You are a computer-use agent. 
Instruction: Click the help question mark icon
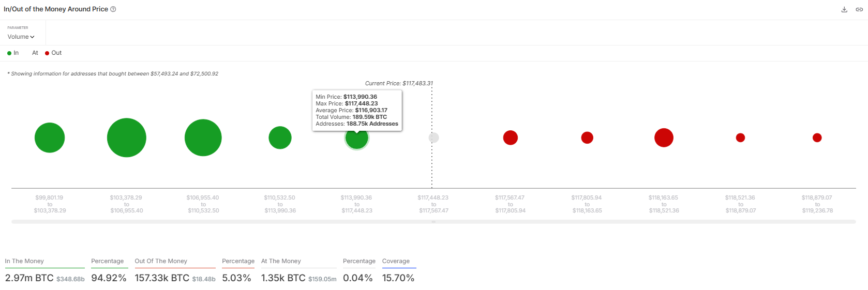[x=113, y=9]
